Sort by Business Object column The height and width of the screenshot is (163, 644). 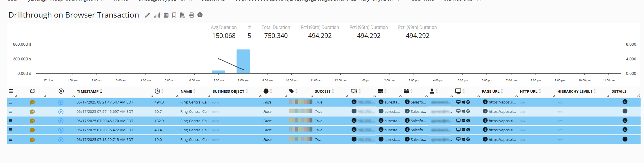click(x=228, y=91)
